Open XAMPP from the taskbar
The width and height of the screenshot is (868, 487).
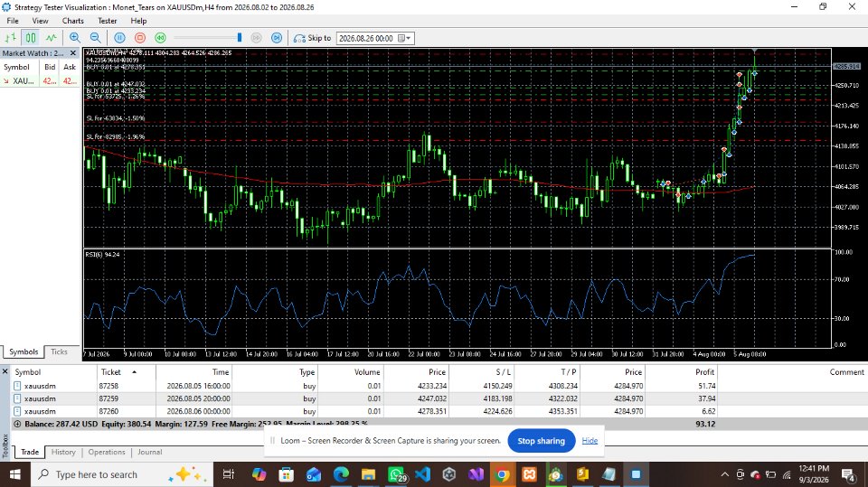530,474
